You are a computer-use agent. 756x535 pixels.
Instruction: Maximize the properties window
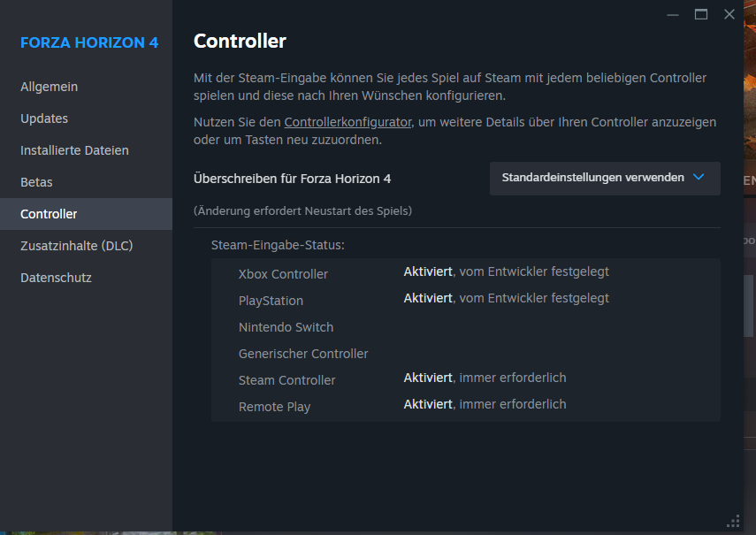701,14
